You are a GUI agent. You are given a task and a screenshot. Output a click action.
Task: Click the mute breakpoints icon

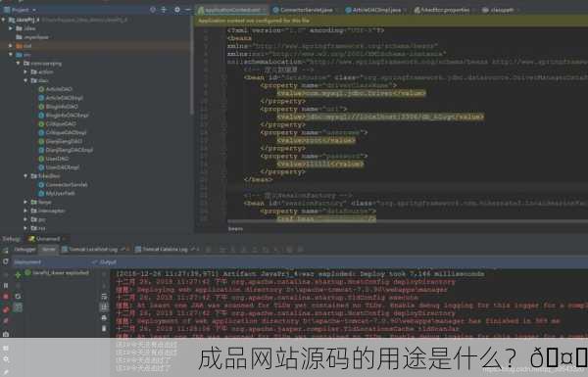click(x=6, y=321)
